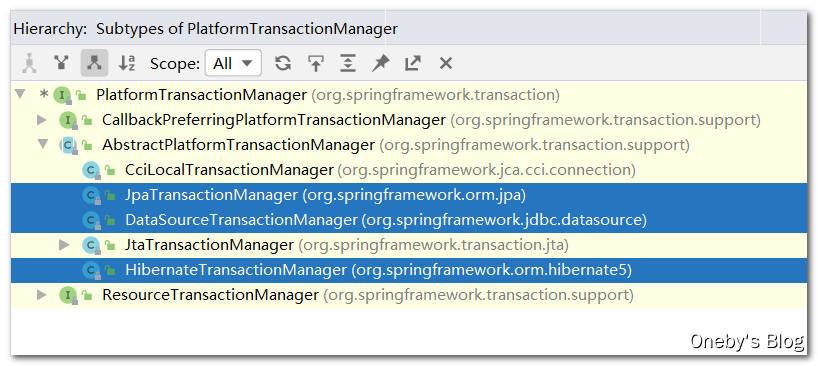Click package text (org.springframework.jdbc.datasource)
This screenshot has width=818, height=366.
pos(504,221)
